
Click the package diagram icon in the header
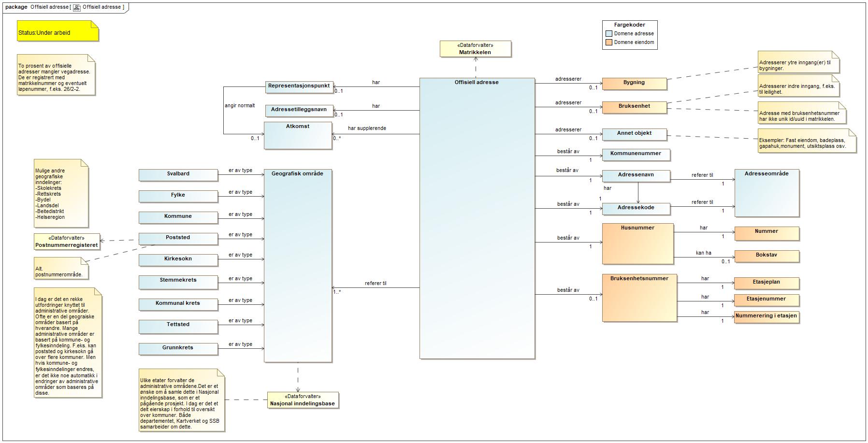coord(77,7)
